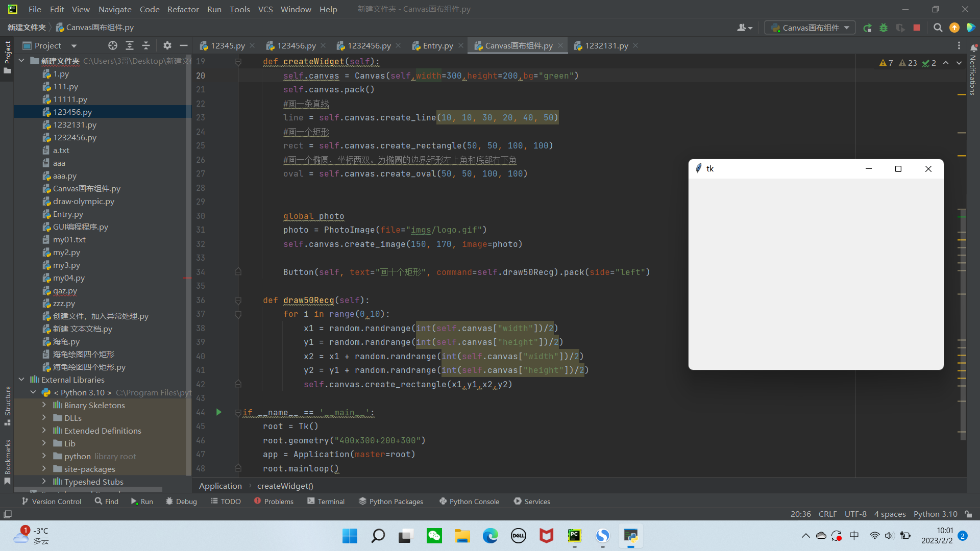Select draw-olympic.py in project tree
Viewport: 980px width, 551px height.
pyautogui.click(x=83, y=202)
